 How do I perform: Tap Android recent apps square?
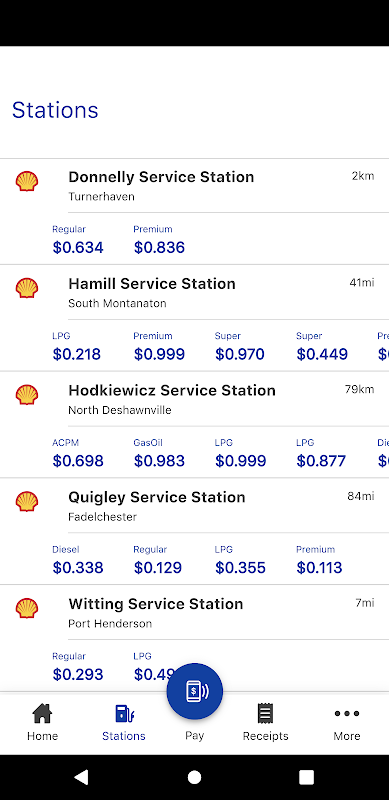[x=306, y=777]
